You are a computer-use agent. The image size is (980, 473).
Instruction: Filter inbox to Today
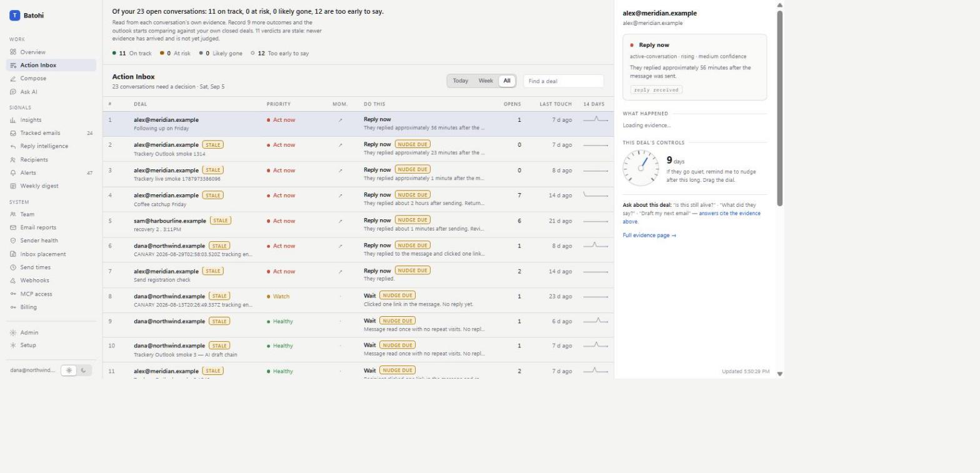tap(461, 81)
